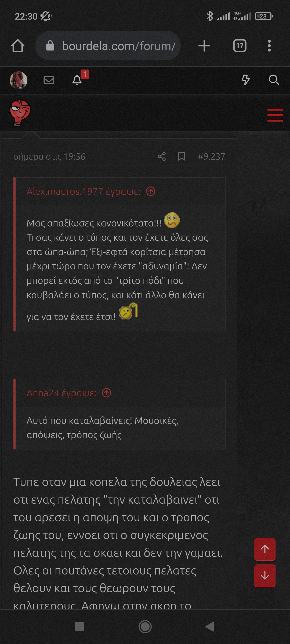
Task: Go to Anna24's original quoted post
Action: (107, 393)
